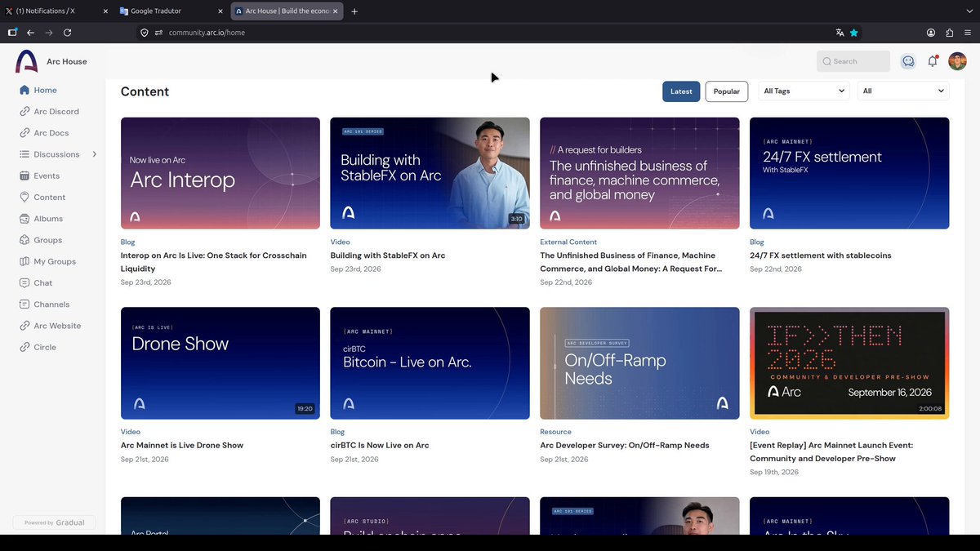Open 'Building with StableFX on Arc' title link
Screen dimensions: 980x551
tap(388, 256)
